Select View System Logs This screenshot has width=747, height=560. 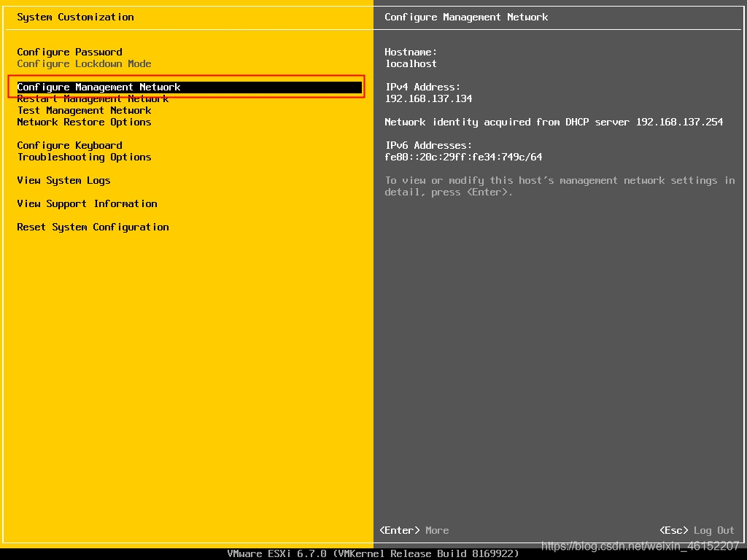tap(63, 180)
